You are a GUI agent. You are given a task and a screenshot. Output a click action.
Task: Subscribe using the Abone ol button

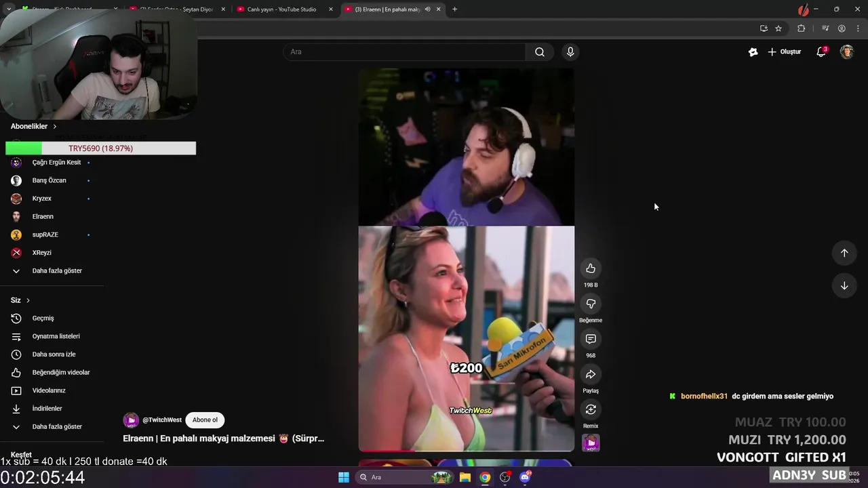point(205,420)
